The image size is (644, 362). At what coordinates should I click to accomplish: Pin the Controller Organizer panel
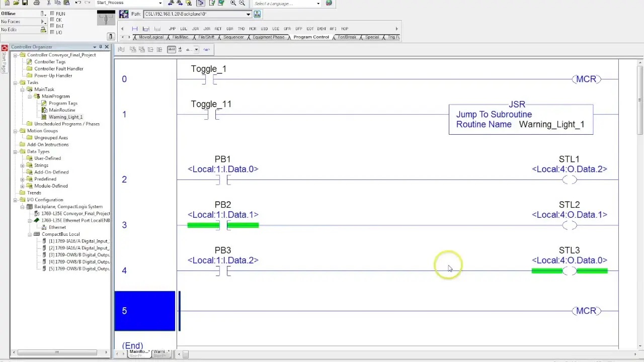[x=101, y=47]
